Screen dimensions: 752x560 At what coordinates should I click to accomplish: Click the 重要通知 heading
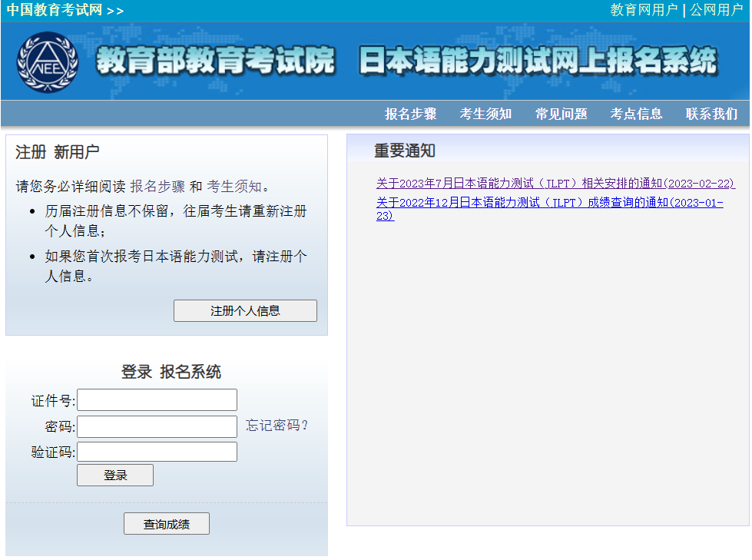(405, 151)
